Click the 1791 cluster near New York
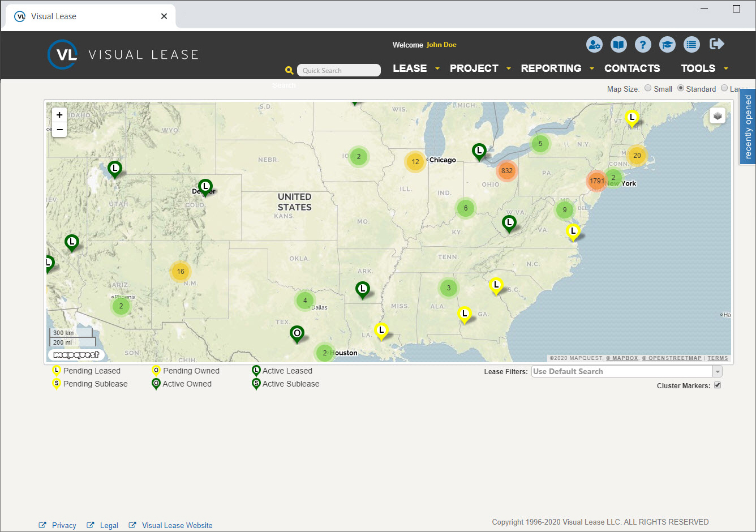The image size is (756, 532). coord(596,181)
